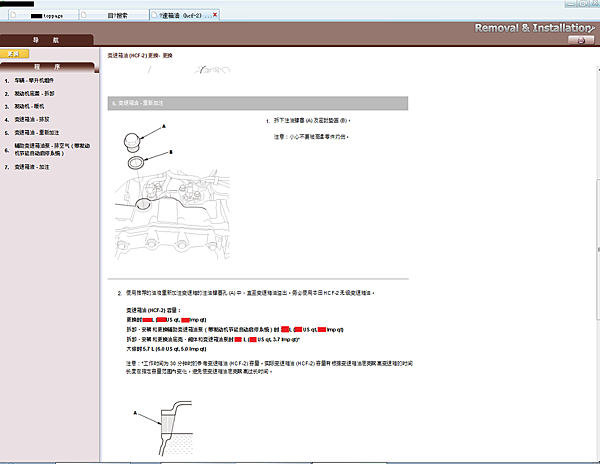
Task: Click the toppage tab page icon
Action: 13,15
